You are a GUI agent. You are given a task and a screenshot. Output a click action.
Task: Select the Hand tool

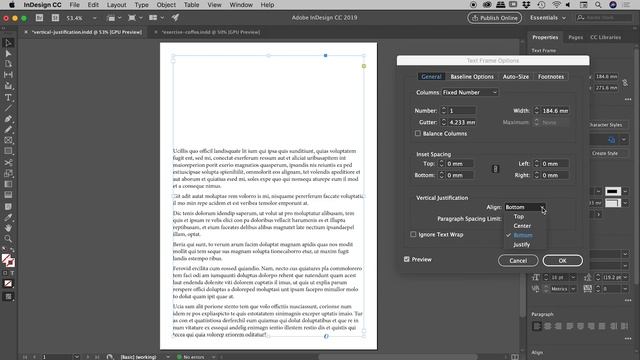(x=8, y=228)
